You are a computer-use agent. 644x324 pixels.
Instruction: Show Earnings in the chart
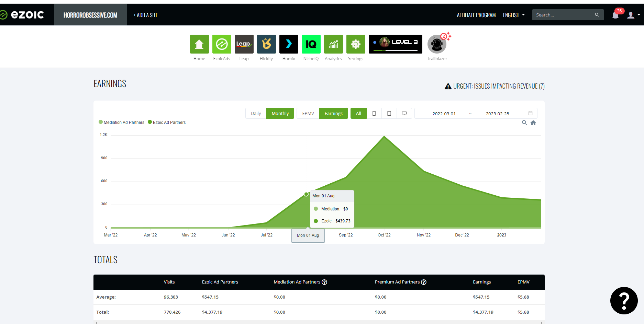(x=333, y=113)
